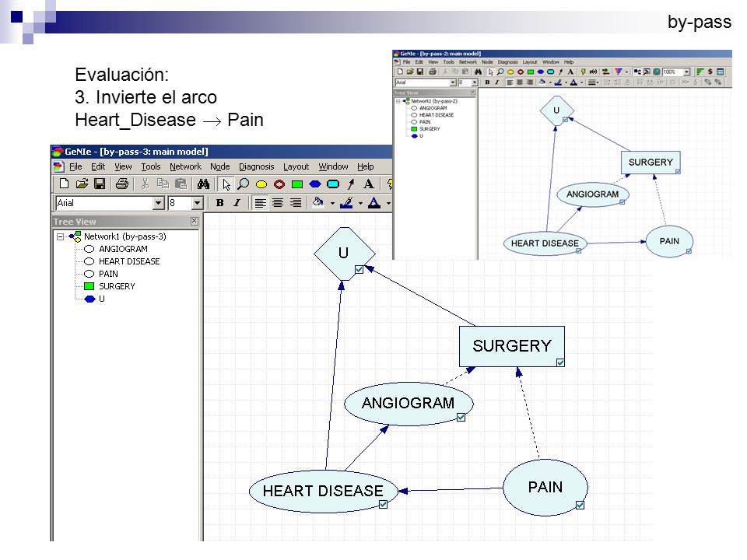
Task: Select the SURGERY node in by-pass-2 graph
Action: [651, 163]
